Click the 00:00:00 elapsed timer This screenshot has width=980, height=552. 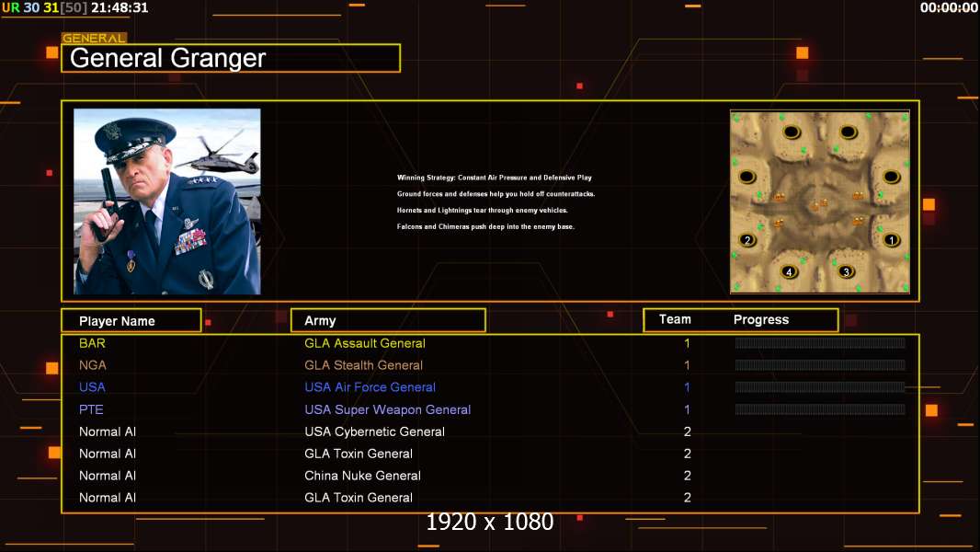[x=948, y=8]
